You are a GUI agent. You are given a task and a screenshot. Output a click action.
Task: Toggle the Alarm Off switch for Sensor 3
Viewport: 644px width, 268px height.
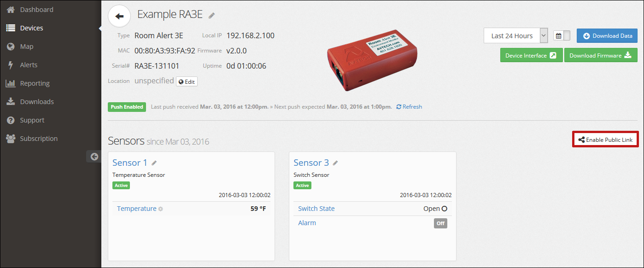point(440,223)
